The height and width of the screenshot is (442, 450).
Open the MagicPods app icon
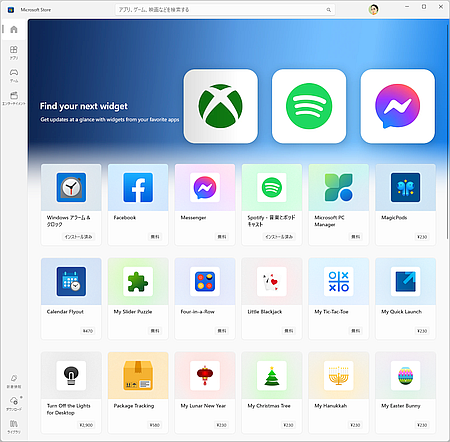pos(405,187)
